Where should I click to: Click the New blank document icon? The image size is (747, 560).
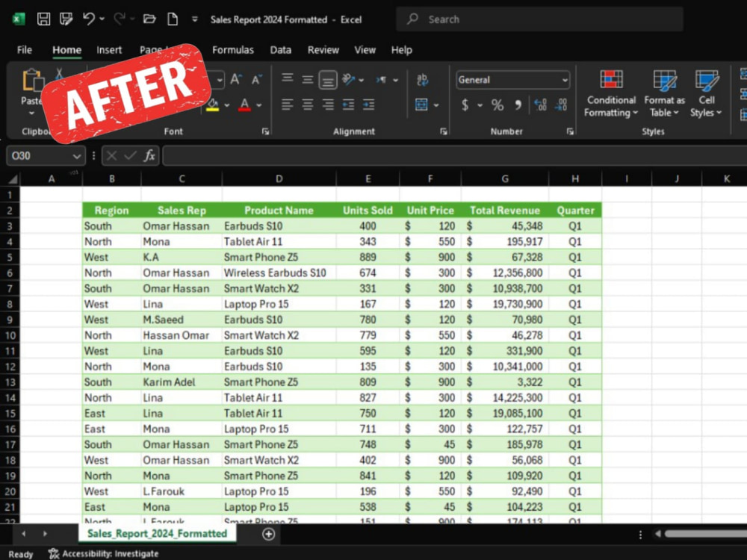point(173,19)
